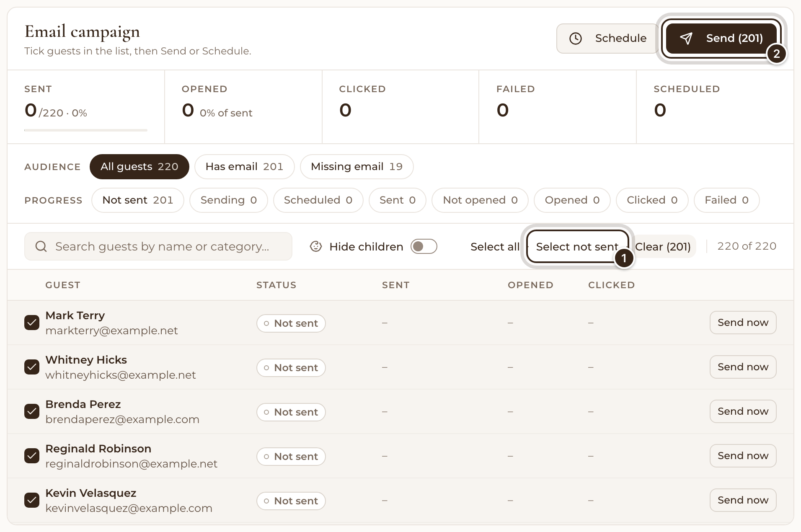Filter progress by Failed 0
This screenshot has height=532, width=801.
coord(727,200)
